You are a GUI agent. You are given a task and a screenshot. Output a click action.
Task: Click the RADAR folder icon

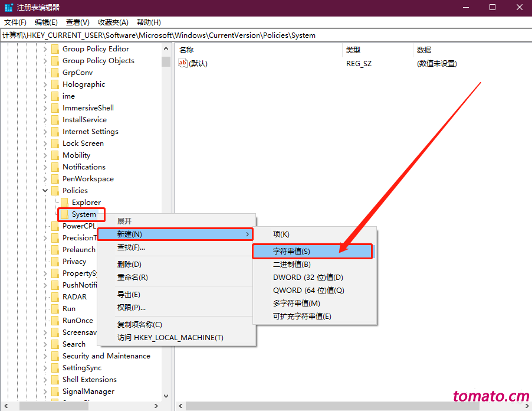(x=55, y=297)
